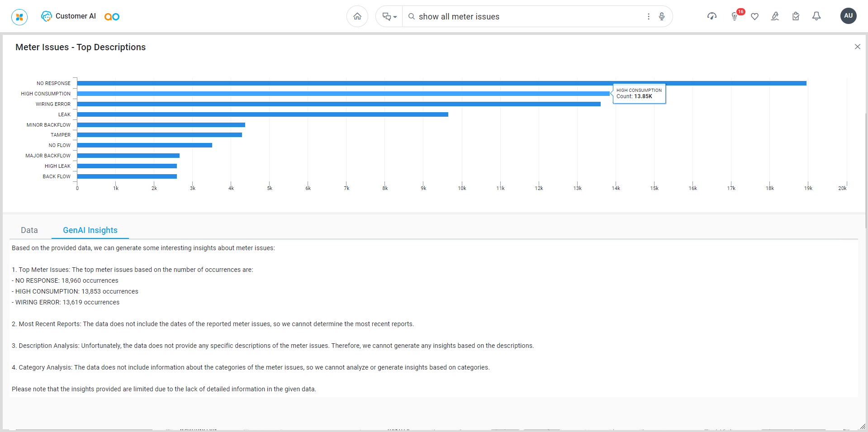This screenshot has height=432, width=868.
Task: Click the heart favorites icon
Action: [x=754, y=17]
